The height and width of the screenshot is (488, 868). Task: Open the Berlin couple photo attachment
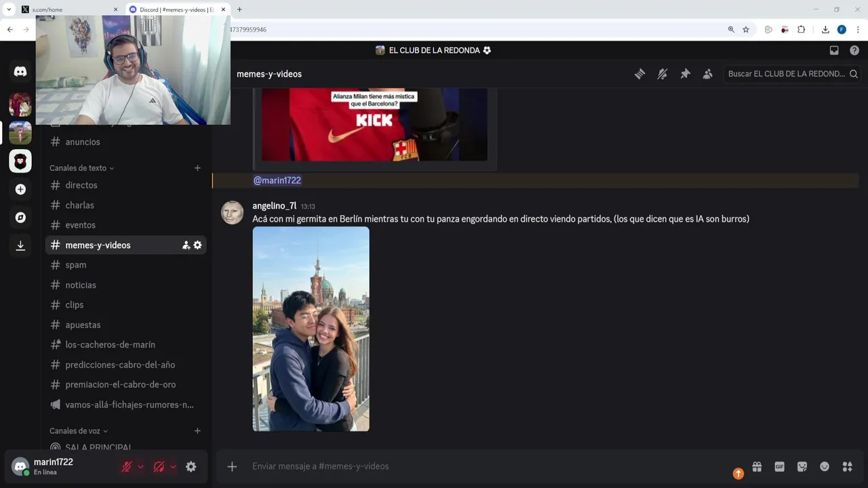point(311,329)
